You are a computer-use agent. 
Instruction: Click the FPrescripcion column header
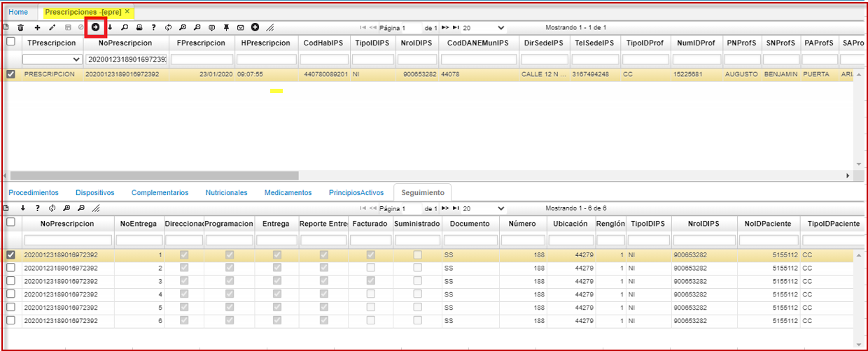tap(202, 43)
